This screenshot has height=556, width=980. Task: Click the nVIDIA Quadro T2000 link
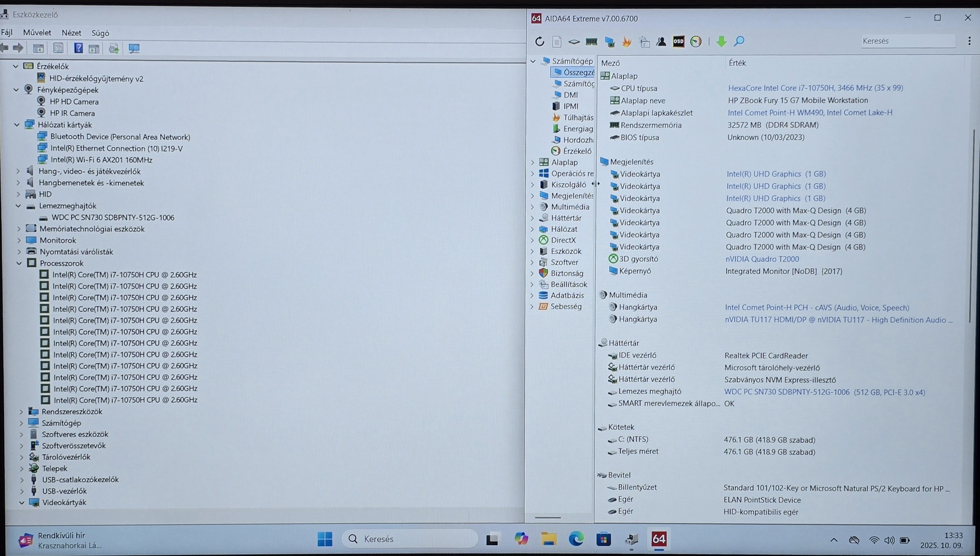[762, 259]
